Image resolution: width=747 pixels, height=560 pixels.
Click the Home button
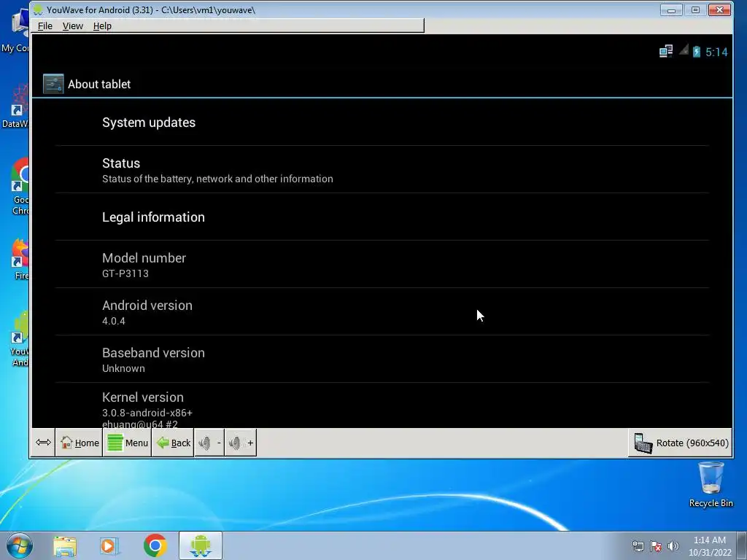click(x=79, y=443)
